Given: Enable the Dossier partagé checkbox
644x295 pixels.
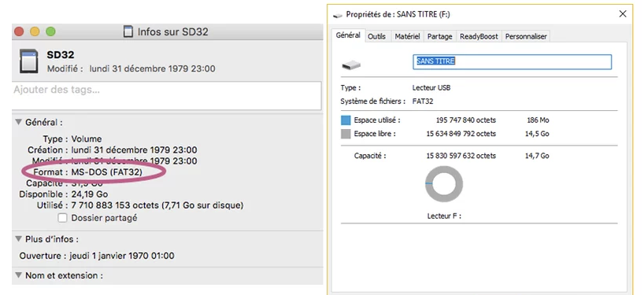Looking at the screenshot, I should (x=62, y=218).
